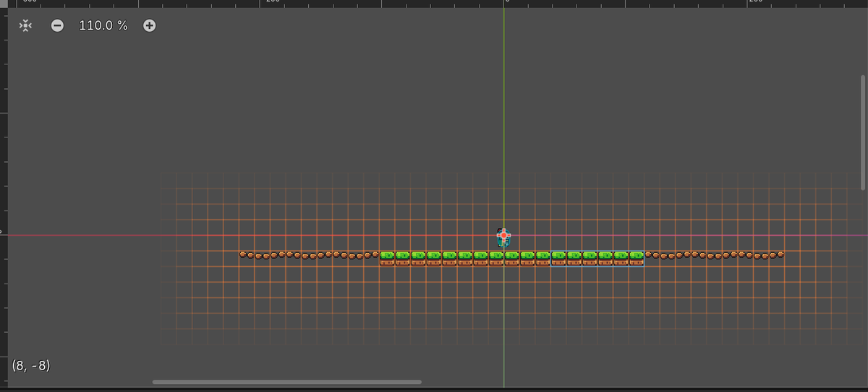Click the (8, -8) coordinate readout
This screenshot has width=868, height=392.
30,365
